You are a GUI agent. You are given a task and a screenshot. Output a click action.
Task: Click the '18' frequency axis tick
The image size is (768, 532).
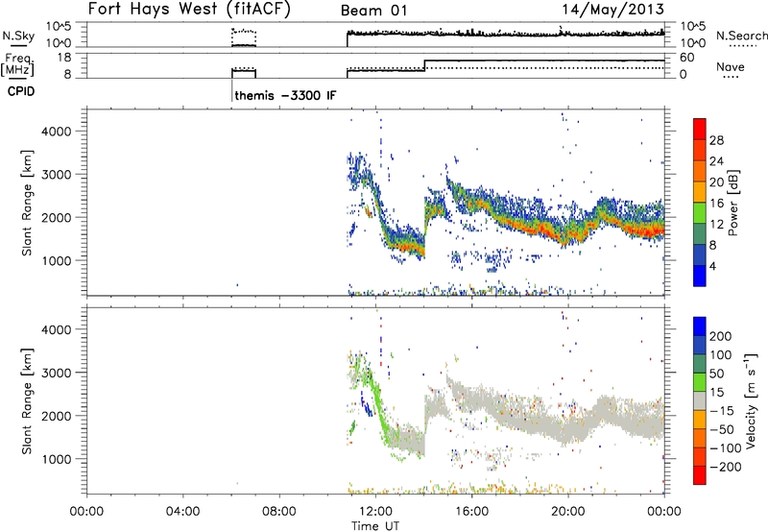(x=64, y=58)
